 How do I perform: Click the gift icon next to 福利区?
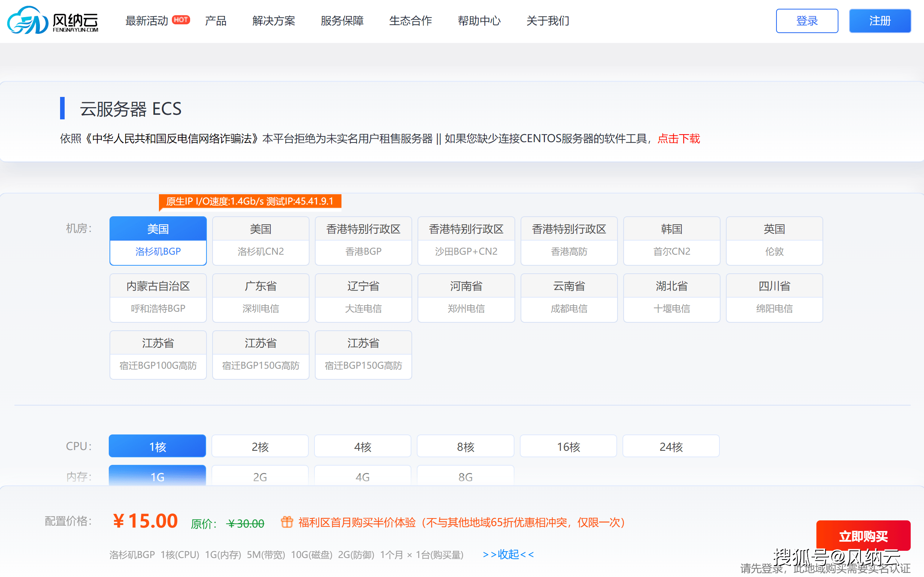(287, 522)
